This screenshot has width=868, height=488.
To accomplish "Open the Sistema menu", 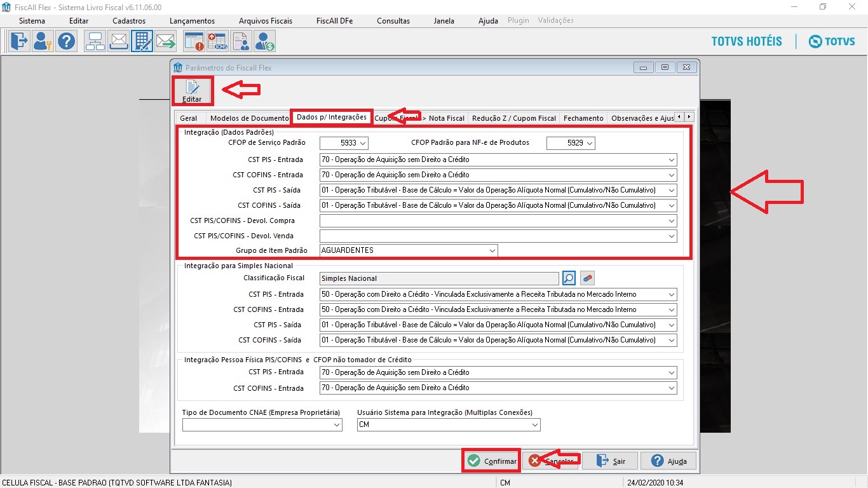I will (x=32, y=21).
